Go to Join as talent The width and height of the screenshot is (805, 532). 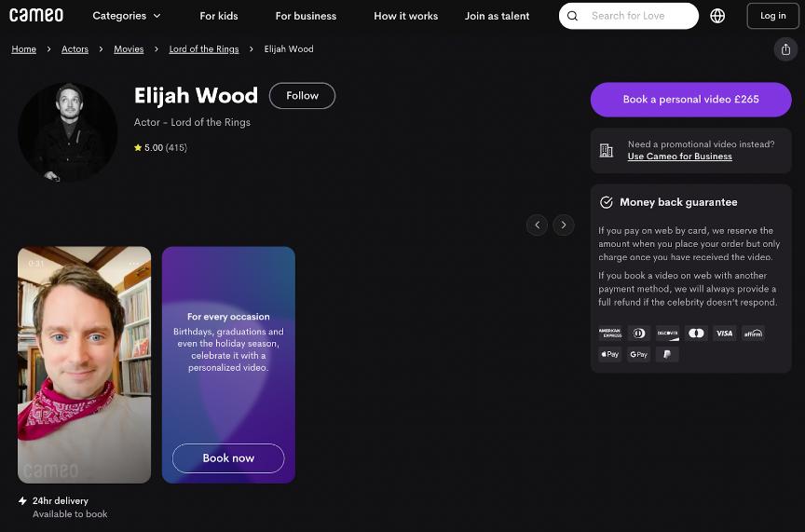[497, 16]
